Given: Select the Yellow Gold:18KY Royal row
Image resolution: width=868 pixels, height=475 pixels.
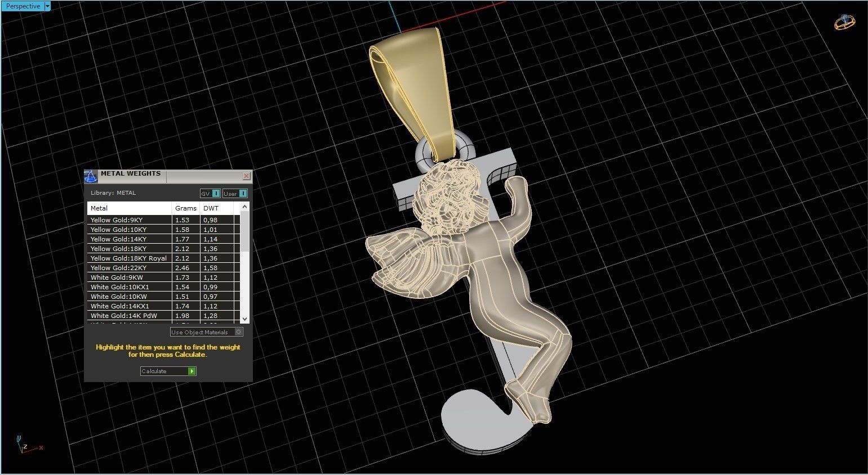Looking at the screenshot, I should click(x=163, y=258).
